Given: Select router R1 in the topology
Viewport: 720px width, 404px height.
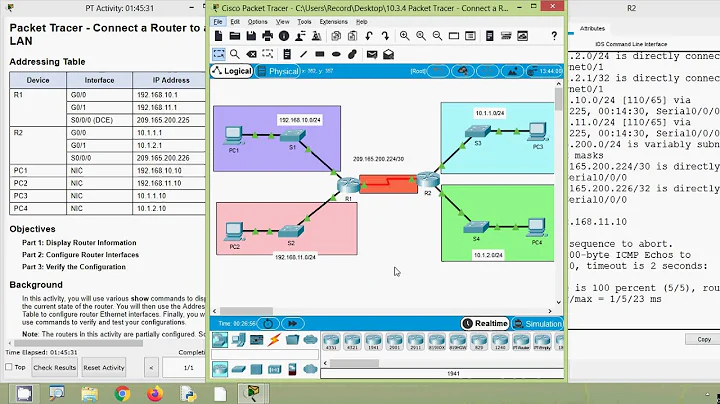Looking at the screenshot, I should tap(349, 185).
